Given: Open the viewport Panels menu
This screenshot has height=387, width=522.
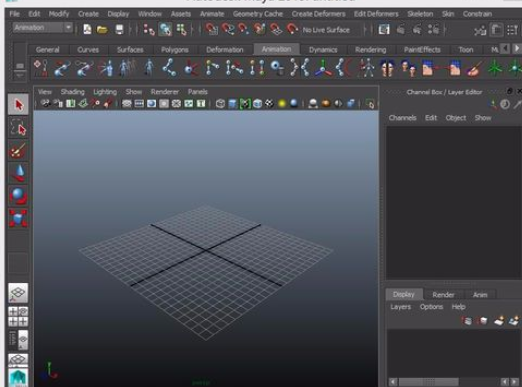Looking at the screenshot, I should pyautogui.click(x=198, y=92).
